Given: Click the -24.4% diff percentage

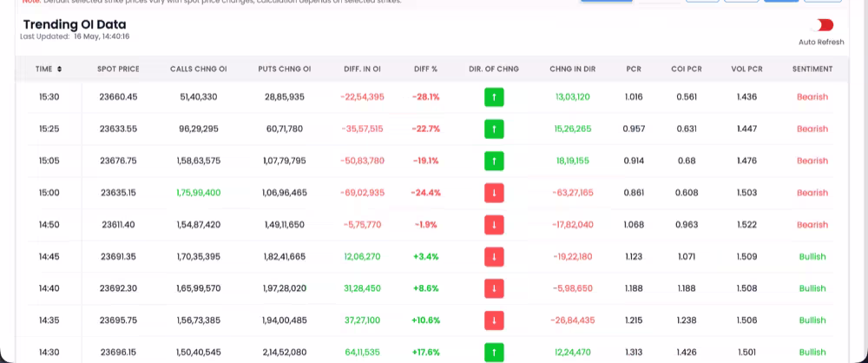Looking at the screenshot, I should (x=425, y=193).
